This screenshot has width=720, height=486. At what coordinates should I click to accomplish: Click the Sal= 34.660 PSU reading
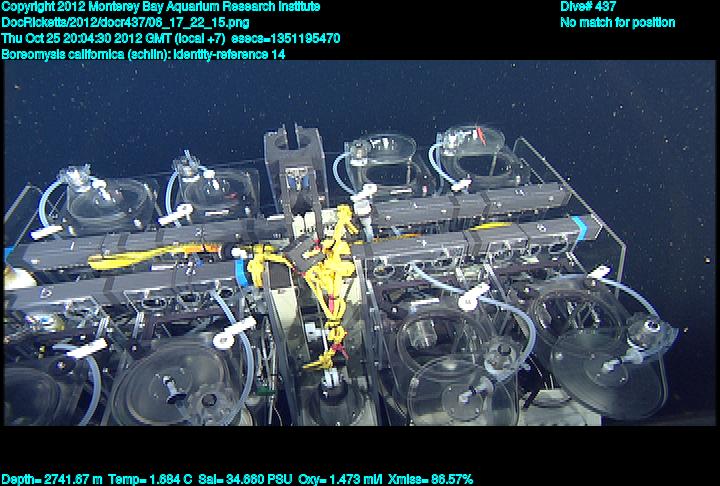(245, 480)
